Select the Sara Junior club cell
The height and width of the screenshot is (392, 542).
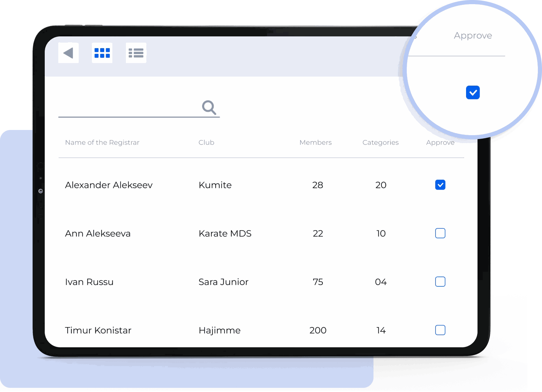(224, 282)
